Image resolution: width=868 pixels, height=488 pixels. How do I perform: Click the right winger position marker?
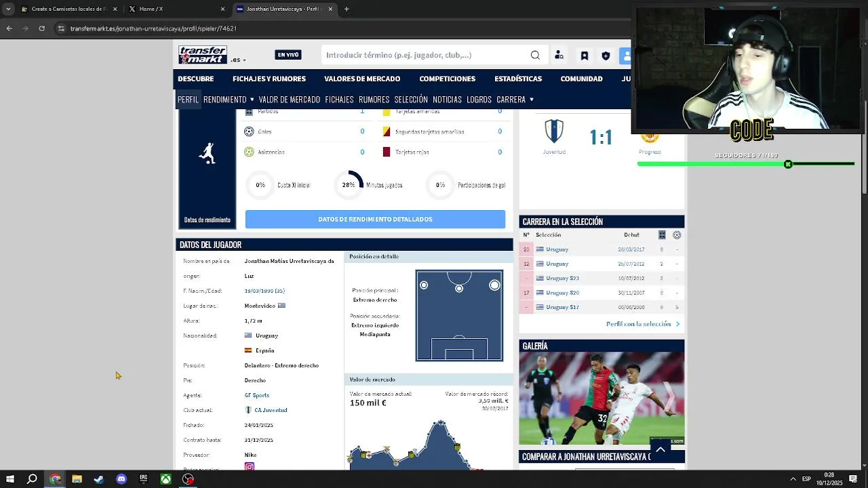[494, 285]
